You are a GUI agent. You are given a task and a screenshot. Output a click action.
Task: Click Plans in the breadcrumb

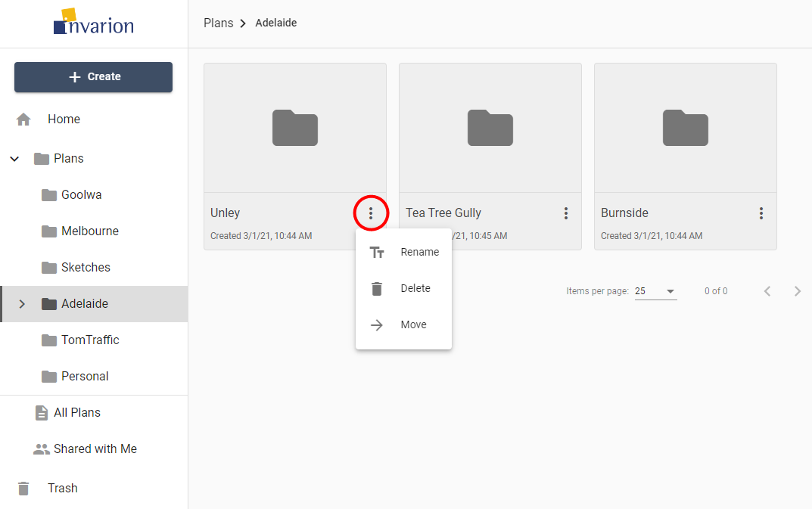219,23
